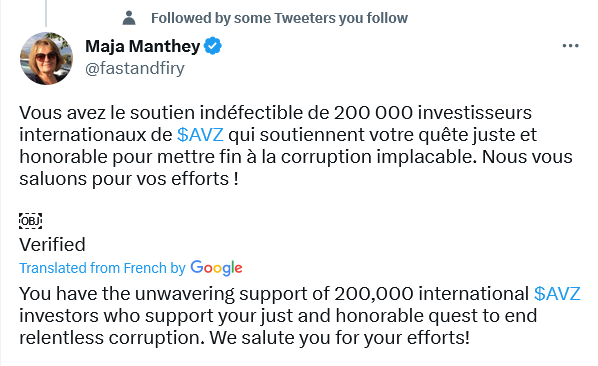598x366 pixels.
Task: Open Maja Manthey's profile picture
Action: coord(47,58)
